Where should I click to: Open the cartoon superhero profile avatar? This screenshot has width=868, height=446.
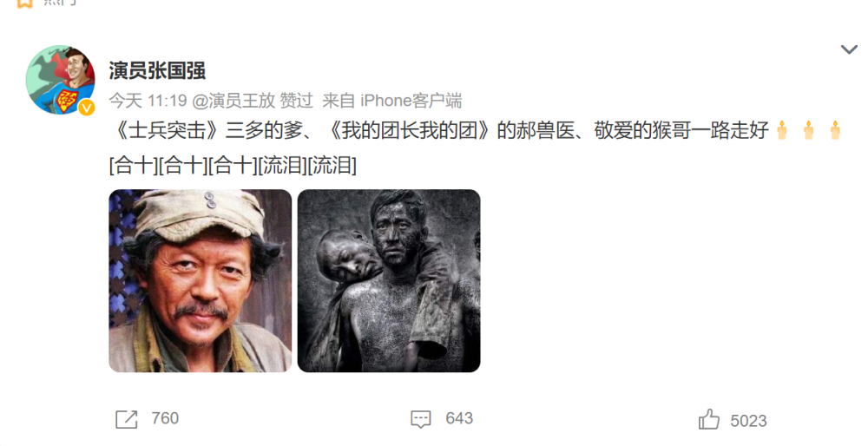pyautogui.click(x=60, y=80)
